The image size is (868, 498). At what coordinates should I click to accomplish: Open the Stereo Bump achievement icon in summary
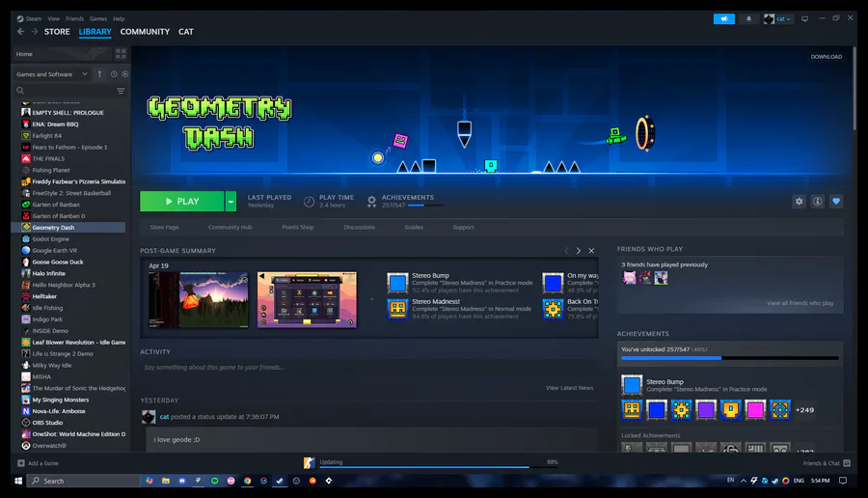(x=397, y=283)
